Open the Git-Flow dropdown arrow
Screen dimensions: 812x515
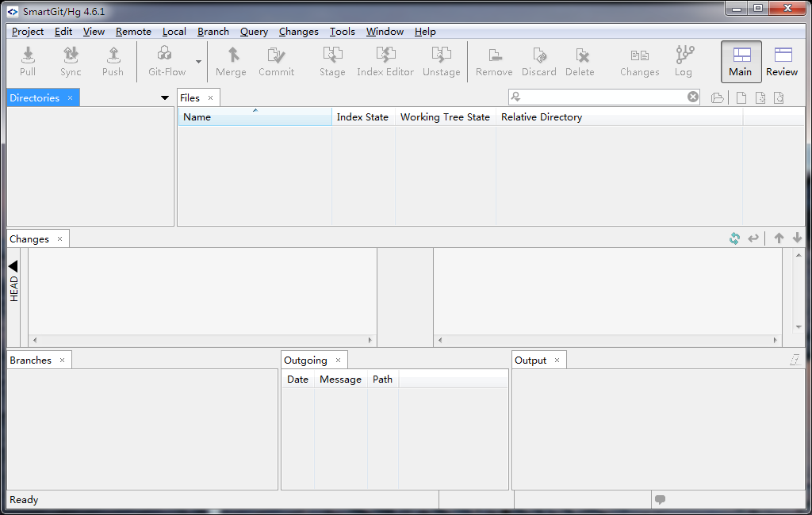click(198, 62)
